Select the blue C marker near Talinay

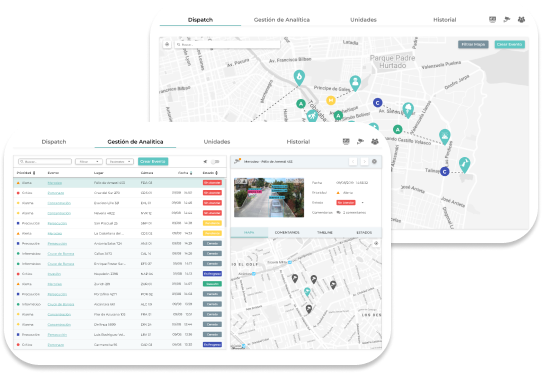(x=445, y=171)
